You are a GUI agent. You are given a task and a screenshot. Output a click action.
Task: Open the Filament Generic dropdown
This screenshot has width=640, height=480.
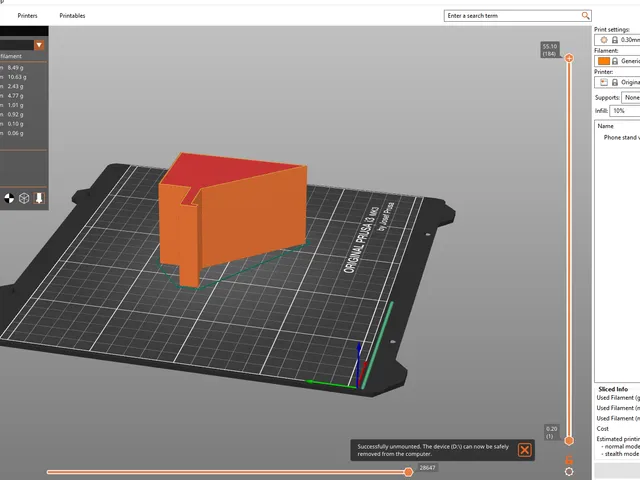tap(617, 61)
